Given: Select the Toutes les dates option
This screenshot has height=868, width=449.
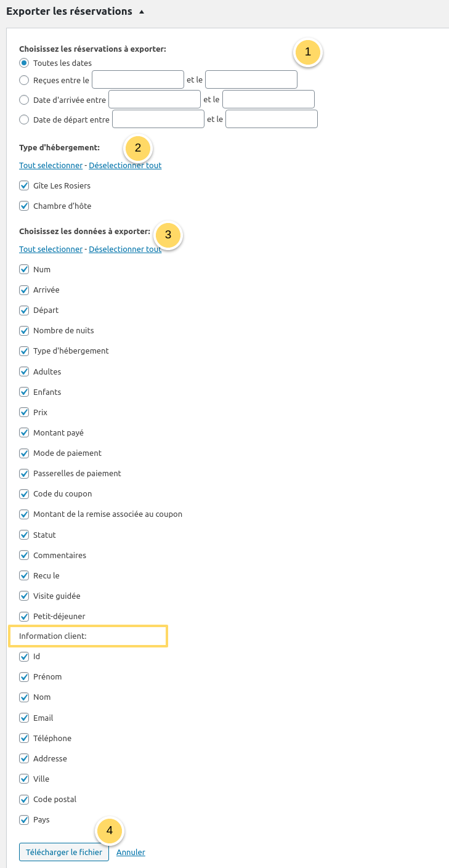Looking at the screenshot, I should click(x=24, y=63).
